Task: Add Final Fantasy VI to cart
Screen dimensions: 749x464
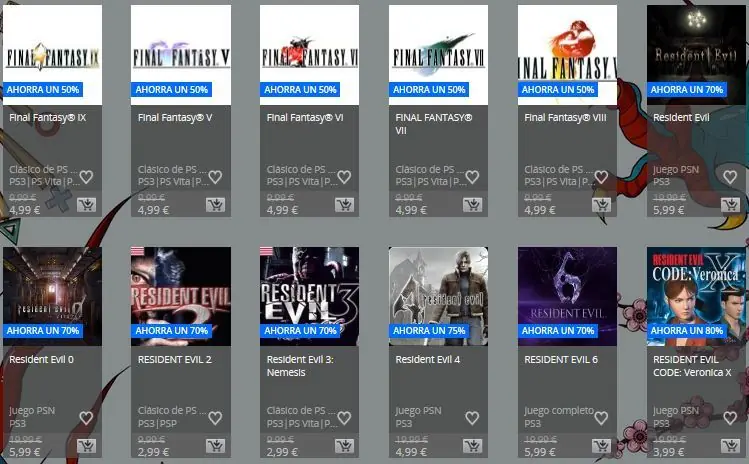Action: [x=344, y=205]
